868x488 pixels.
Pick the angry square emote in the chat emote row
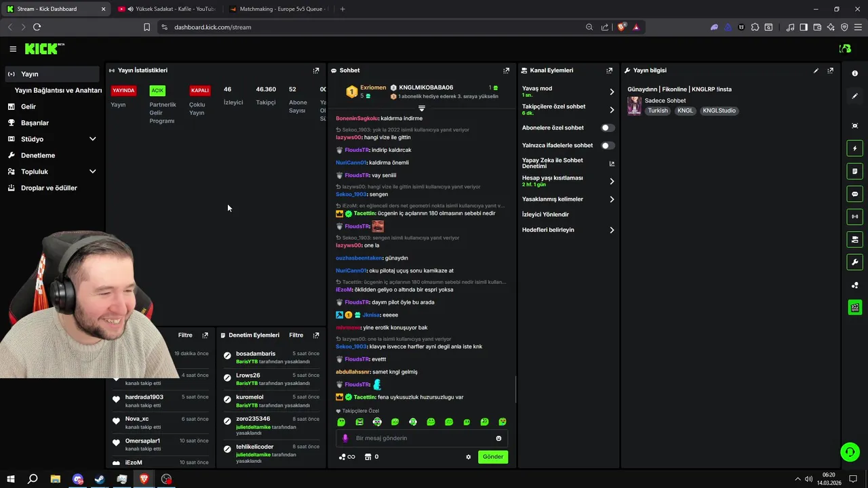pyautogui.click(x=359, y=422)
